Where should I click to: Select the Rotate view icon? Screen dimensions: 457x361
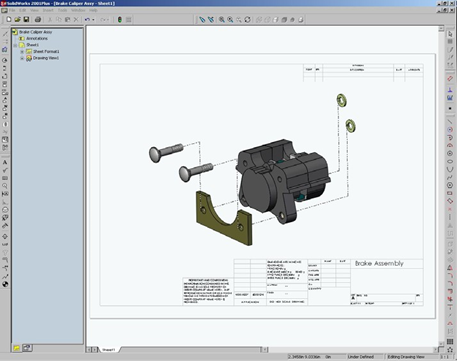pos(247,20)
